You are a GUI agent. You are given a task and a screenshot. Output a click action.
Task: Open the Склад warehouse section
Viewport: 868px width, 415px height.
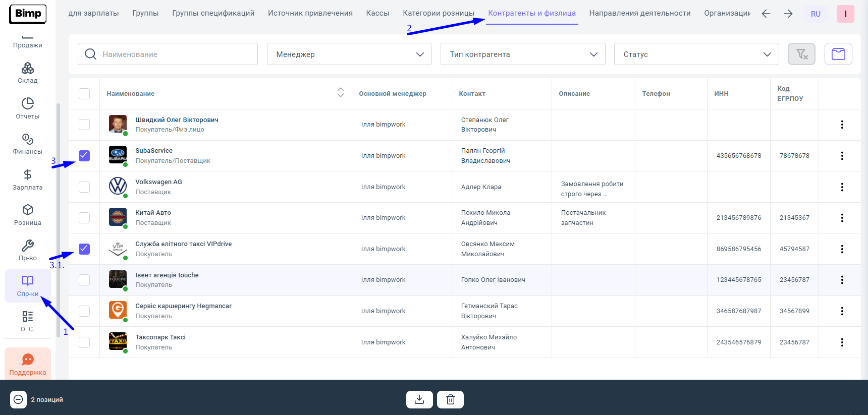[x=27, y=73]
